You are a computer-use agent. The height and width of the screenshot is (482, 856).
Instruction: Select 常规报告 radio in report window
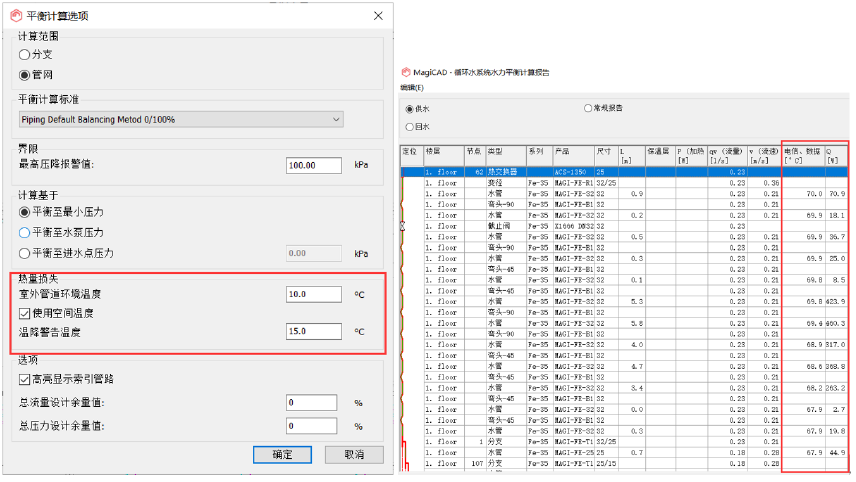588,108
